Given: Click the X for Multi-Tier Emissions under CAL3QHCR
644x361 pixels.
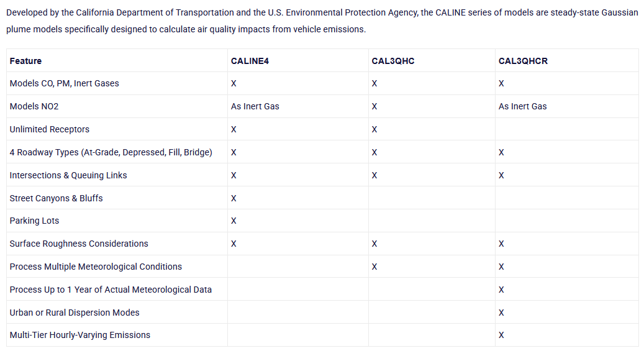Looking at the screenshot, I should (501, 335).
